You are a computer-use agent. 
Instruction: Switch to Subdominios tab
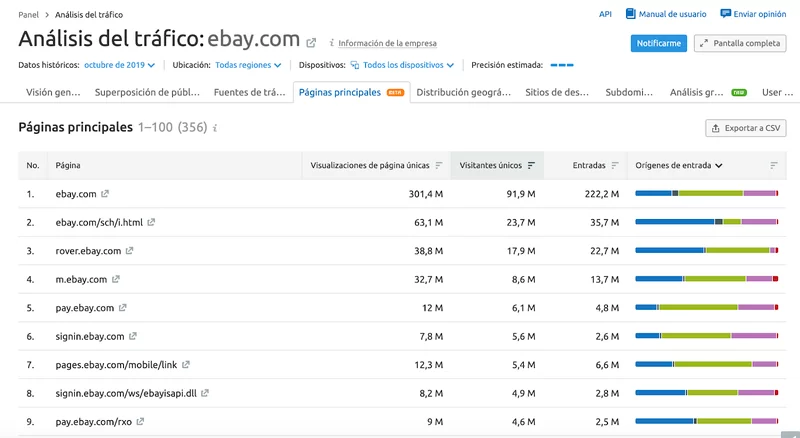coord(629,92)
